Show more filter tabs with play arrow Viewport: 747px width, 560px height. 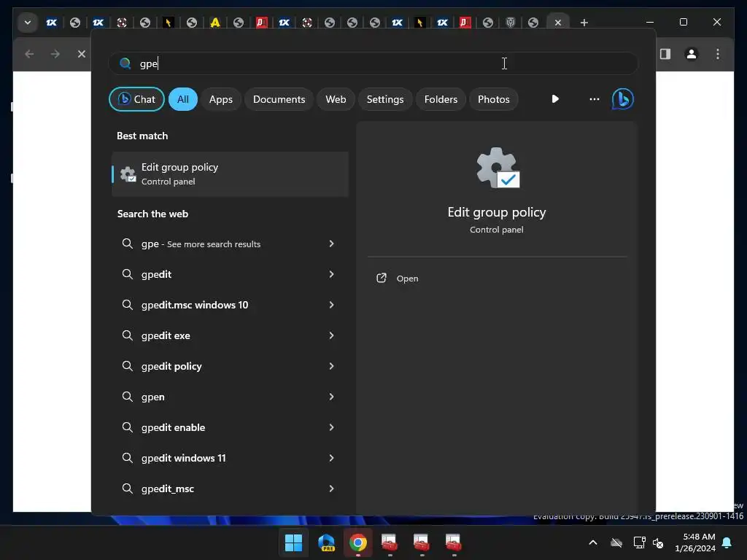pos(555,99)
